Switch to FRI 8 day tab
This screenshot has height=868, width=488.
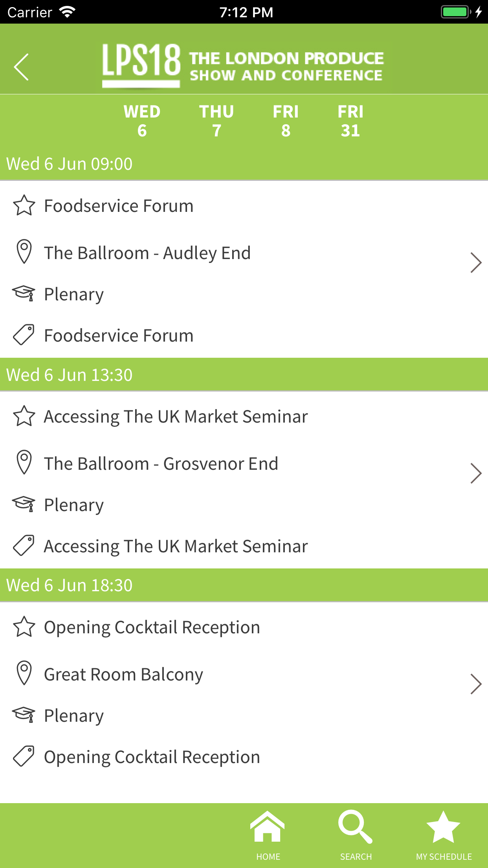coord(286,121)
